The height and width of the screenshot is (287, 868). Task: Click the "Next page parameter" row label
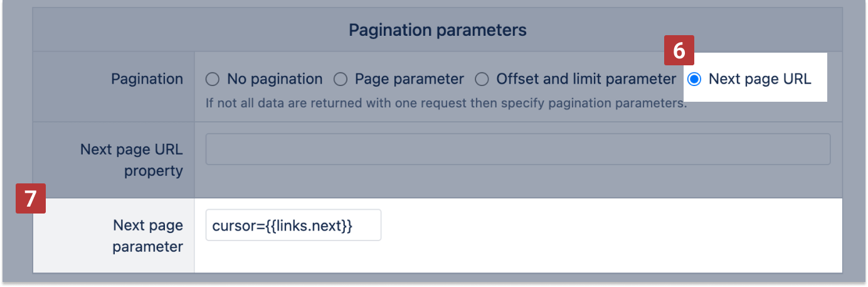(x=147, y=236)
